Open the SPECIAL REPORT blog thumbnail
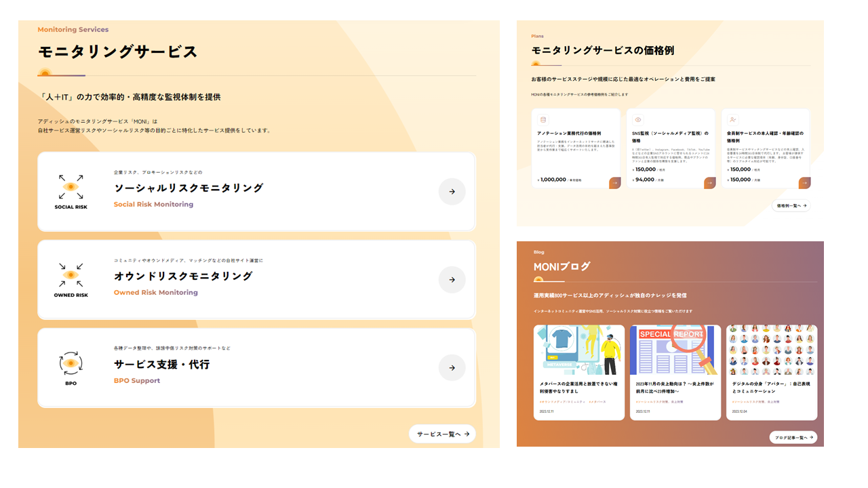The width and height of the screenshot is (868, 488). tap(675, 350)
